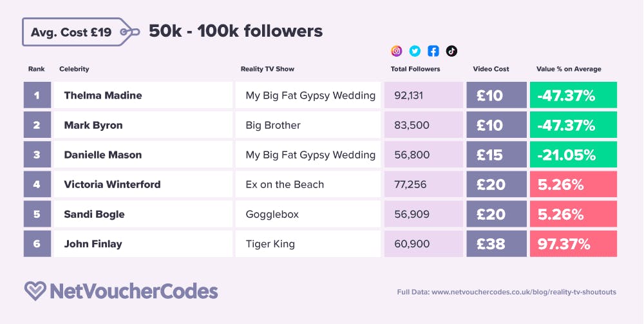Select Thelma Madine's name cell

tap(103, 95)
